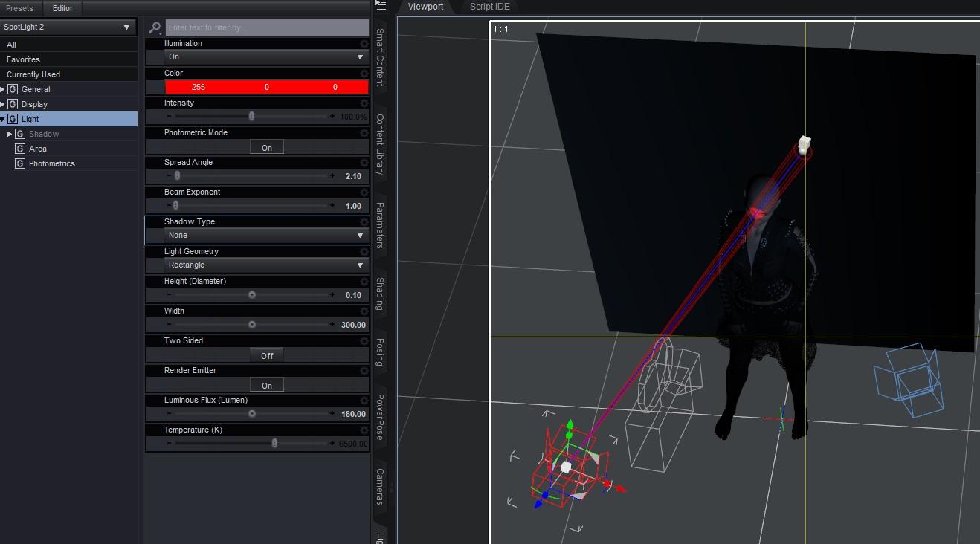Viewport: 980px width, 544px height.
Task: Click the magnifier search options icon
Action: [155, 27]
